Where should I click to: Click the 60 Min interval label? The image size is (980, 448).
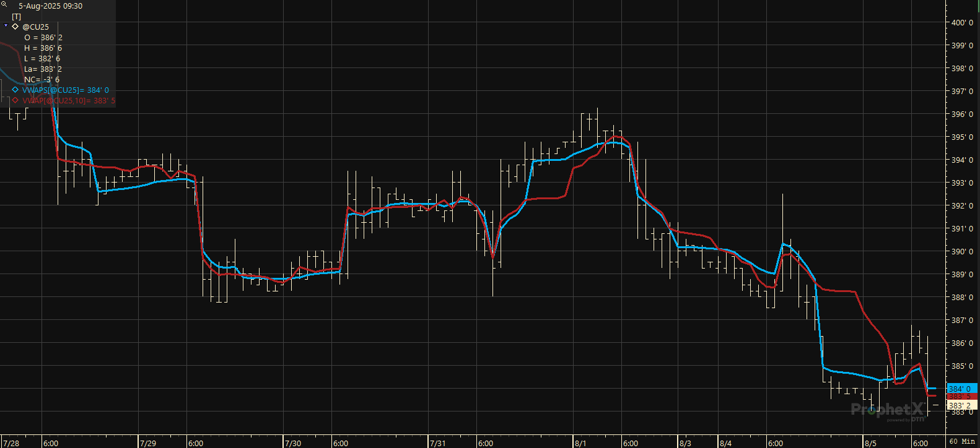point(962,442)
